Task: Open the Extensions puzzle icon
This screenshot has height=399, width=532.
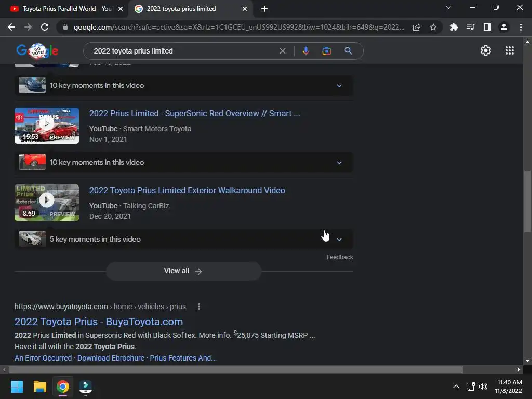Action: pyautogui.click(x=454, y=27)
